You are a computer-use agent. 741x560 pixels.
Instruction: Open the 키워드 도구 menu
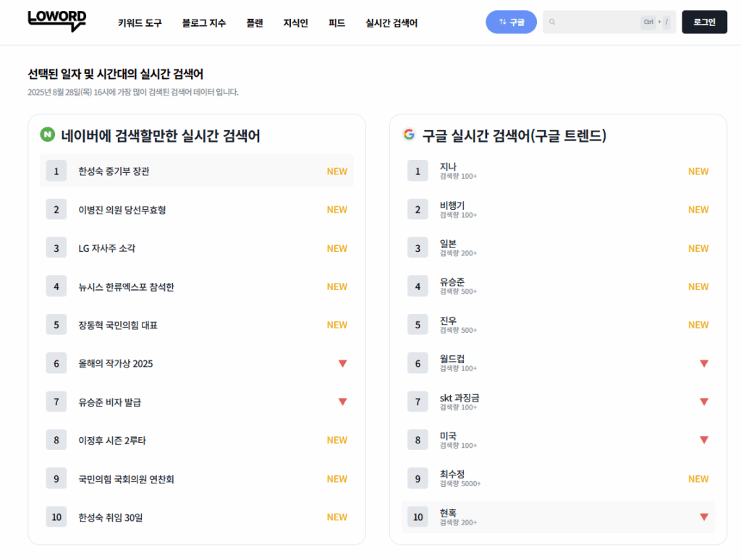[x=137, y=22]
